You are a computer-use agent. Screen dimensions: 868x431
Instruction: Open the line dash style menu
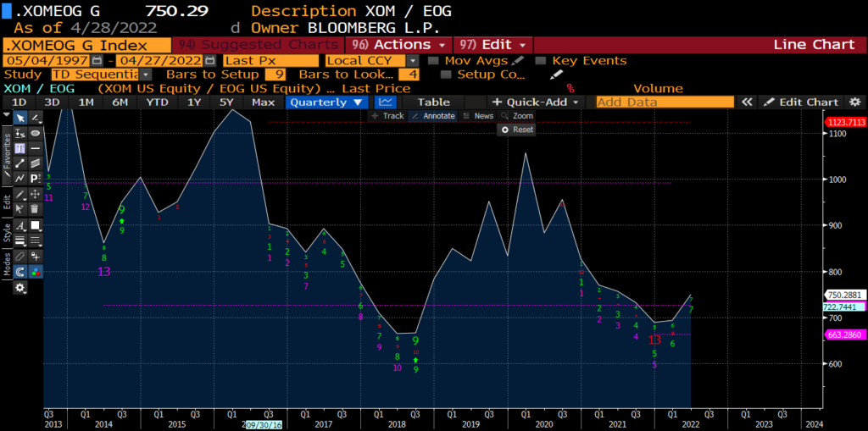tap(36, 240)
